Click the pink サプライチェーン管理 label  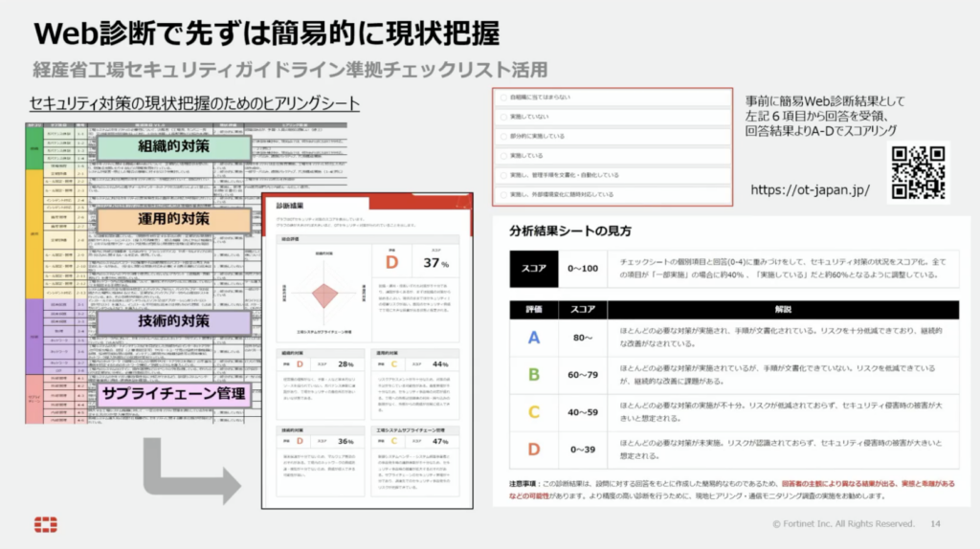[x=176, y=393]
